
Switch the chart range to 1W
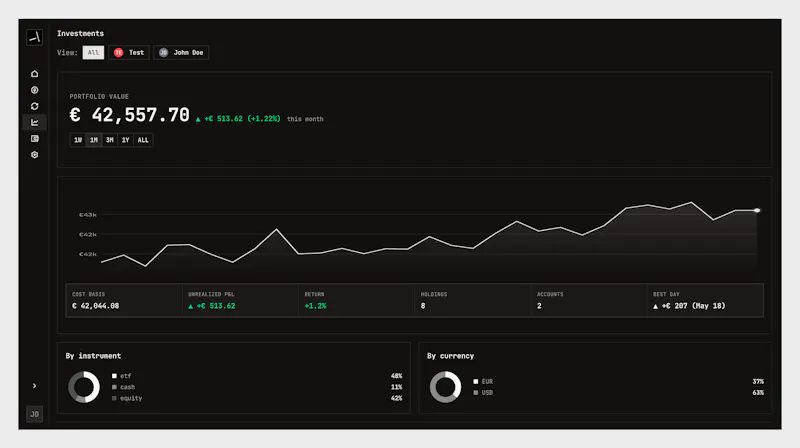click(78, 140)
